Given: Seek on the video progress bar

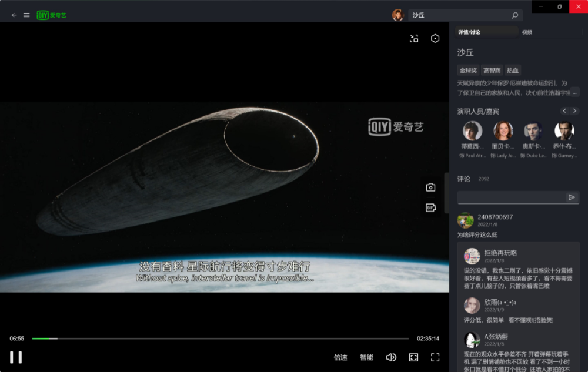Looking at the screenshot, I should pos(220,339).
